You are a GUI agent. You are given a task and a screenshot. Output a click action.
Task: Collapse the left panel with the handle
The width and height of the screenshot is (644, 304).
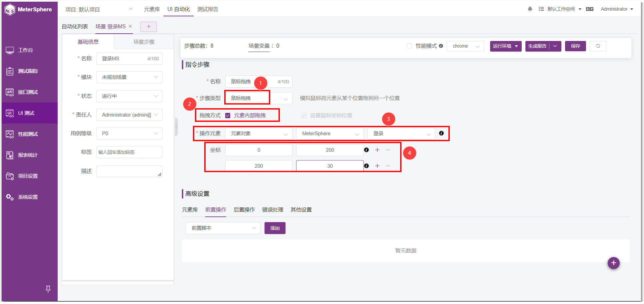point(176,127)
